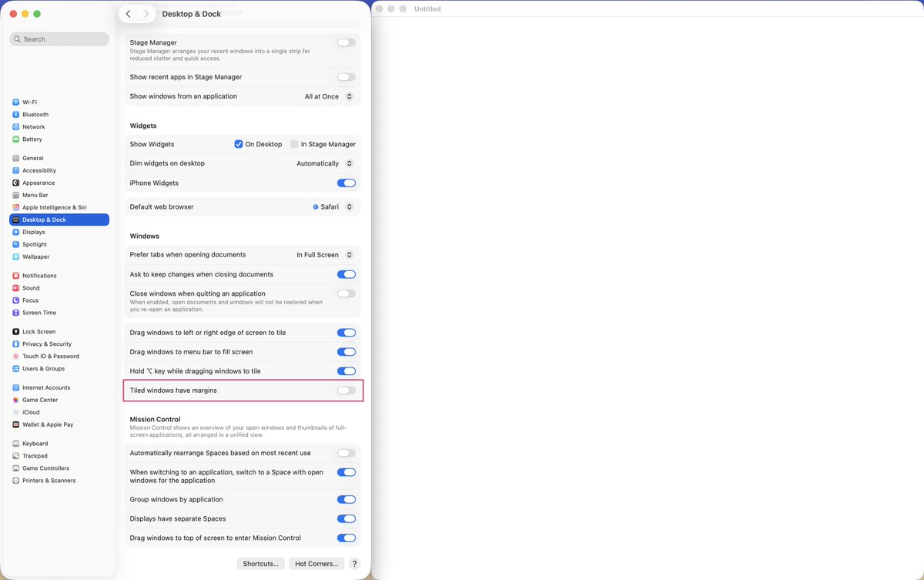Open the Game Center icon
Viewport: 924px width, 580px height.
pos(15,400)
